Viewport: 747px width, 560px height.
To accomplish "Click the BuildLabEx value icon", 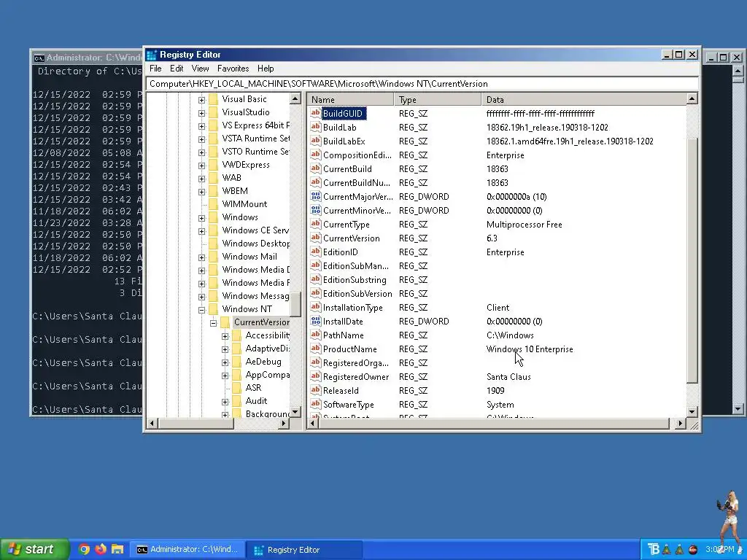I will click(315, 141).
